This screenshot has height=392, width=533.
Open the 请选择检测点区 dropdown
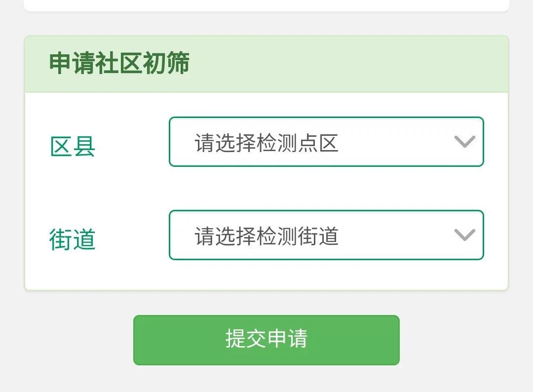(326, 142)
